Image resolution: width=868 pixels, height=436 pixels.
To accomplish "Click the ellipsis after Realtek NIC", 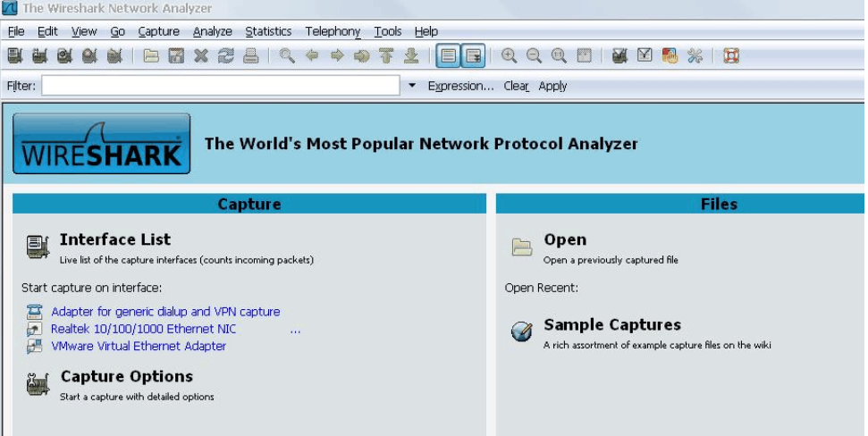I will 296,331.
